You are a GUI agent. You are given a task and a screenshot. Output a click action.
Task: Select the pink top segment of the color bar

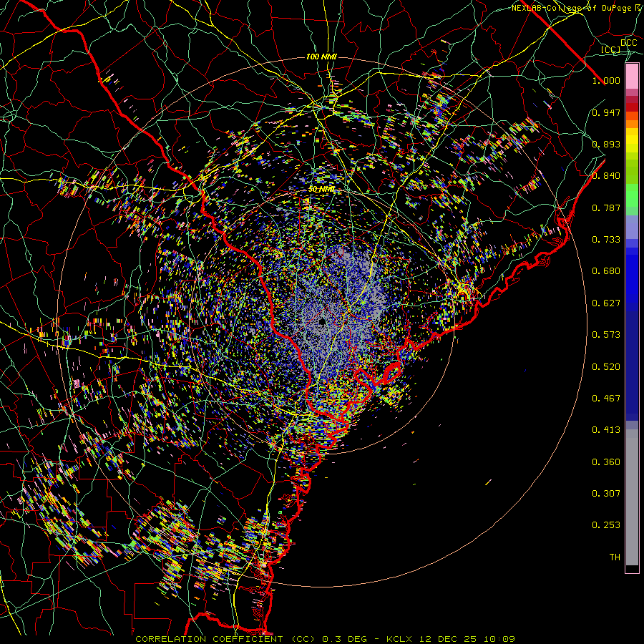coord(632,77)
